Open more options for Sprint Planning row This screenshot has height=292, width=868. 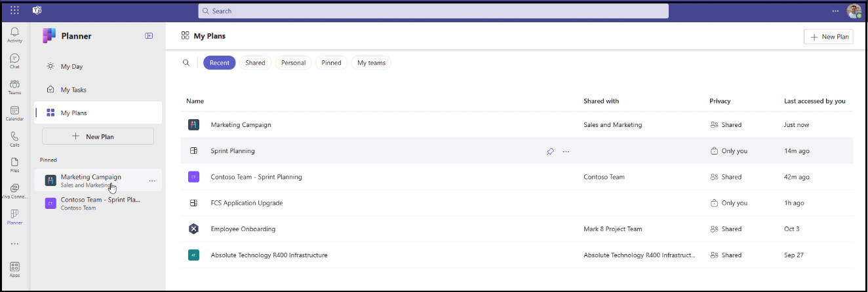click(x=566, y=151)
